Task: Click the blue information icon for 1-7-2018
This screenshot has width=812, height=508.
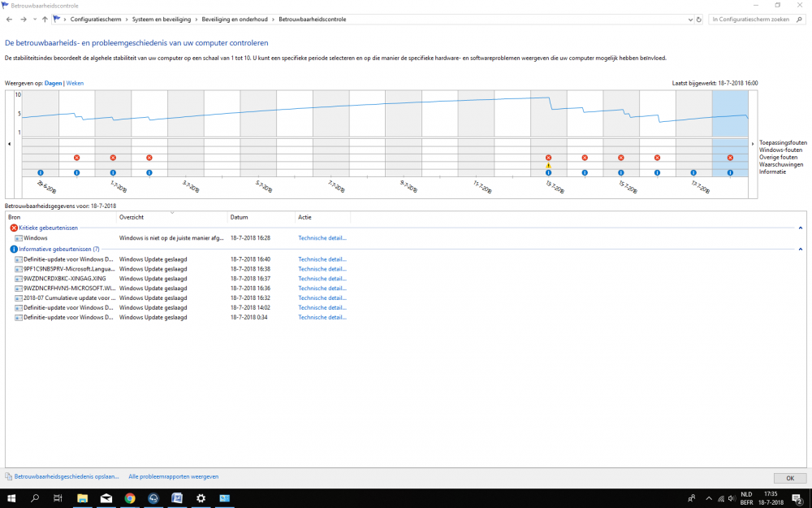Action: (x=113, y=172)
